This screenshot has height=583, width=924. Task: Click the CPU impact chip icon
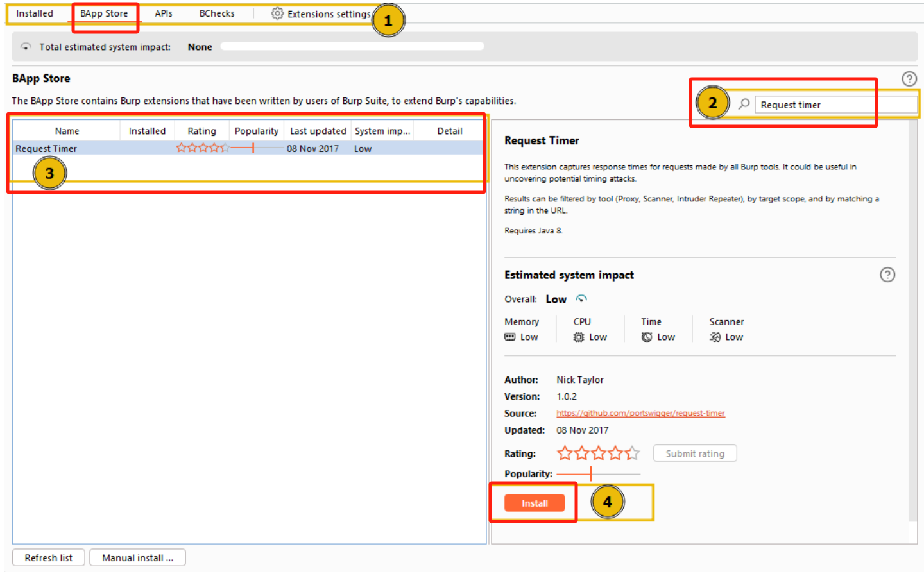[x=579, y=337]
